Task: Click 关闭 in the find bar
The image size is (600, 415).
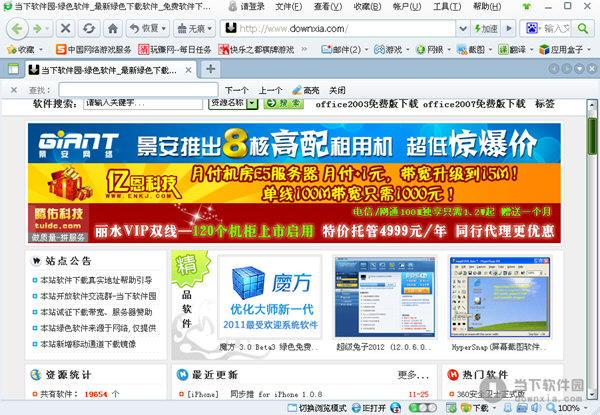Action: tap(337, 90)
